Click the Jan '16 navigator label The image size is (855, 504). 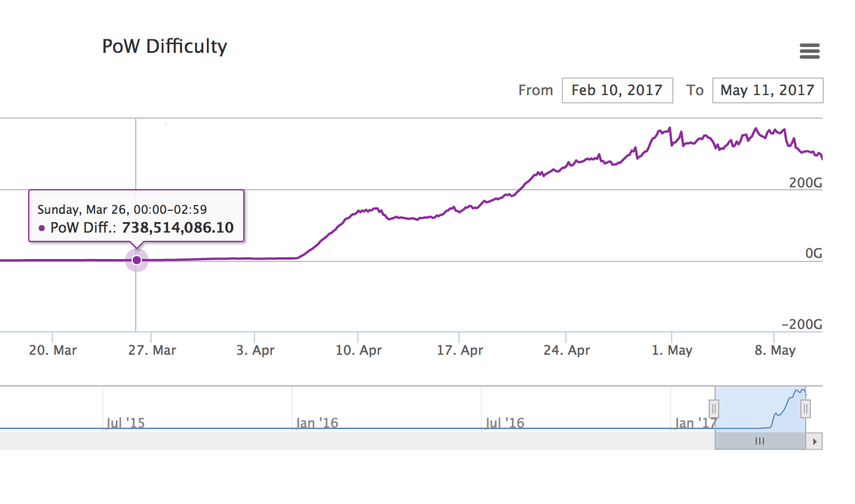[317, 423]
